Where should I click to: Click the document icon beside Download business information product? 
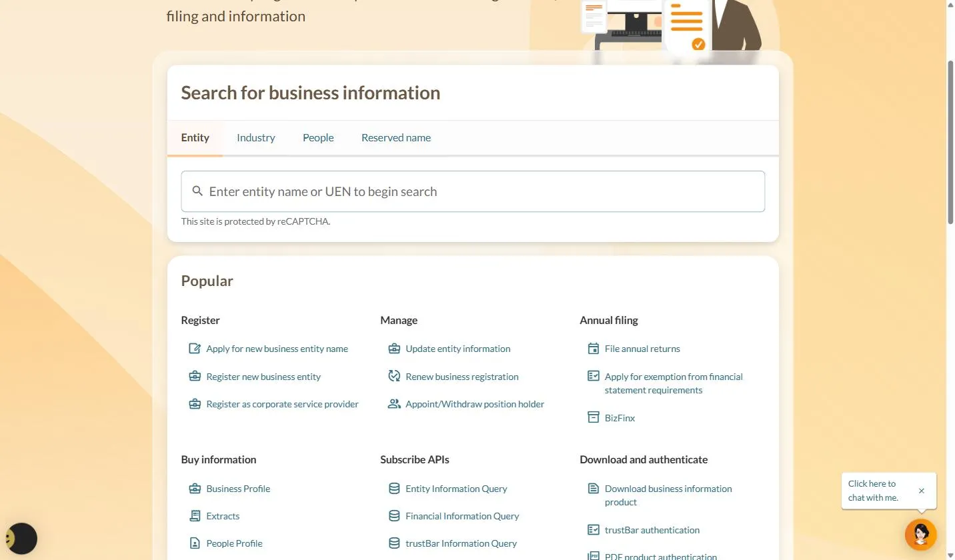pos(594,489)
